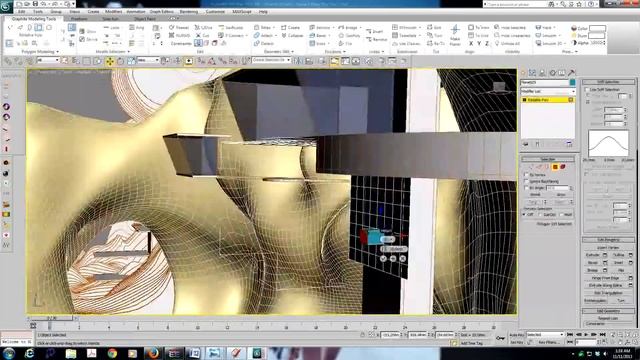Select Edge sub-object level icon
This screenshot has height=360, width=640.
(x=539, y=167)
